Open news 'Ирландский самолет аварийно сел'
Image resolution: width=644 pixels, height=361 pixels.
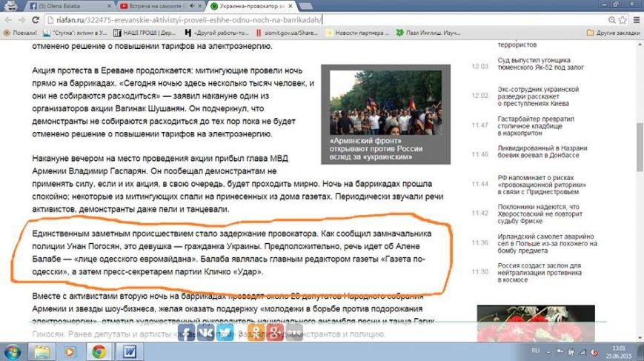tap(547, 243)
